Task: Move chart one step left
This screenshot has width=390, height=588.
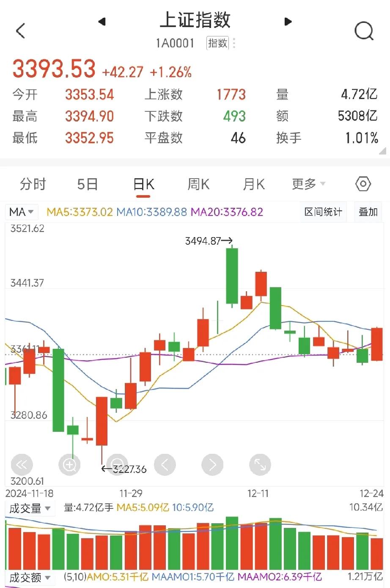Action: pos(165,465)
